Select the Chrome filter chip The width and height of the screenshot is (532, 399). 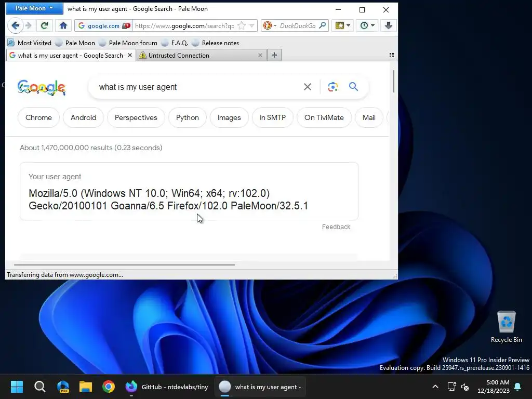[38, 117]
